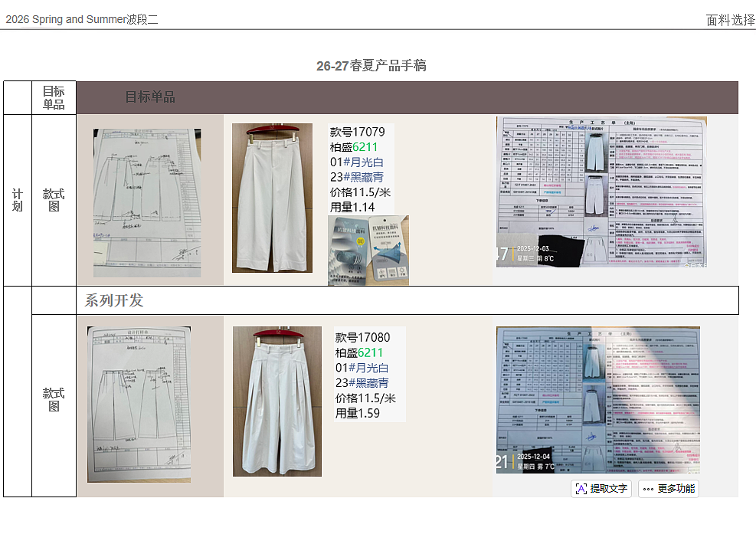The image size is (756, 544).
Task: Click 23#黑藏青 under style 17079
Action: click(x=357, y=178)
